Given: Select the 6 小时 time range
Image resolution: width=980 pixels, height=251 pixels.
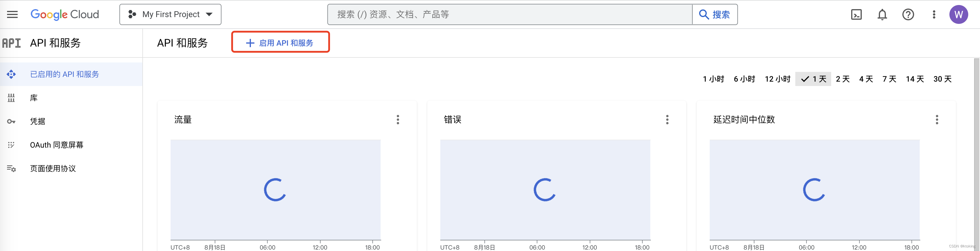Looking at the screenshot, I should pyautogui.click(x=744, y=79).
